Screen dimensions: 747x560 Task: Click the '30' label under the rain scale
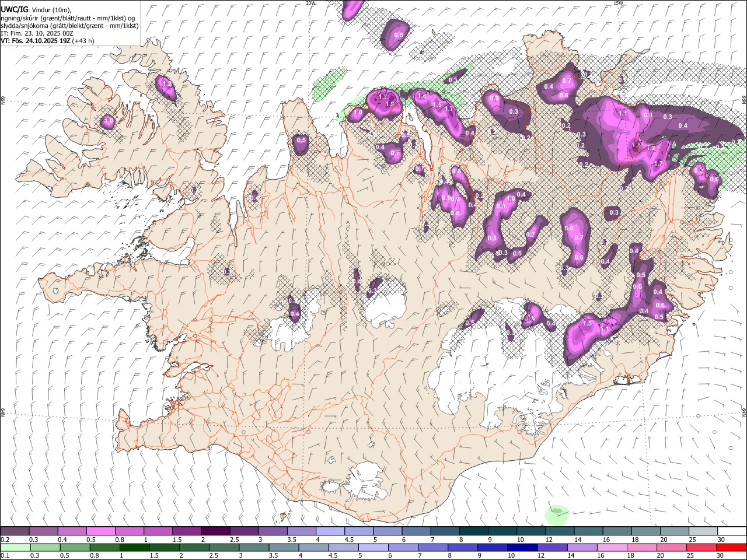point(721,555)
